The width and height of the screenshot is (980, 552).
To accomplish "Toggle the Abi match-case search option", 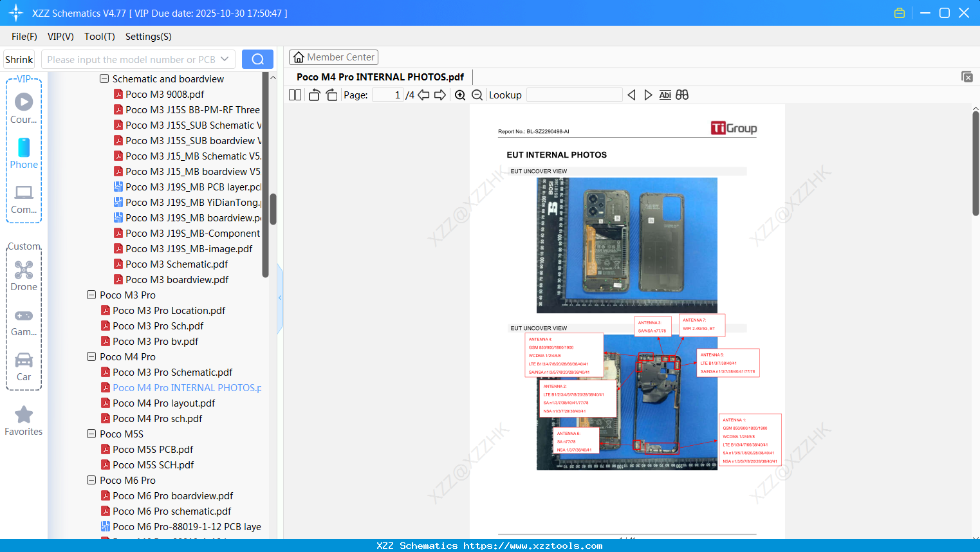I will point(665,95).
